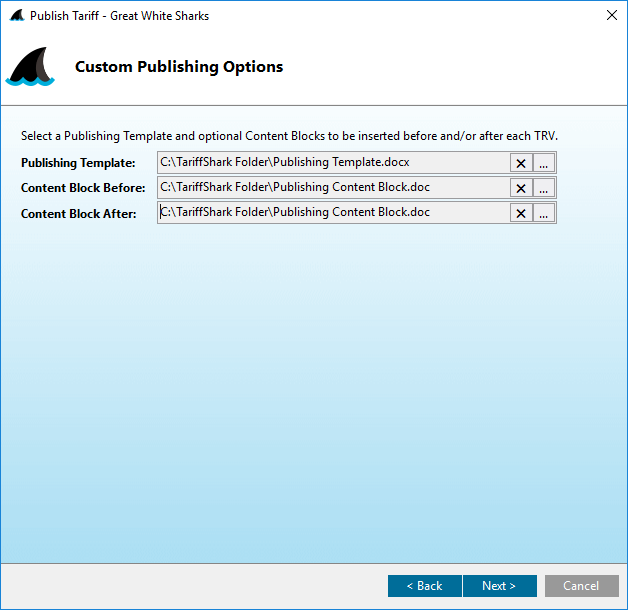Clear the Content Block Before path
628x610 pixels.
(x=521, y=188)
